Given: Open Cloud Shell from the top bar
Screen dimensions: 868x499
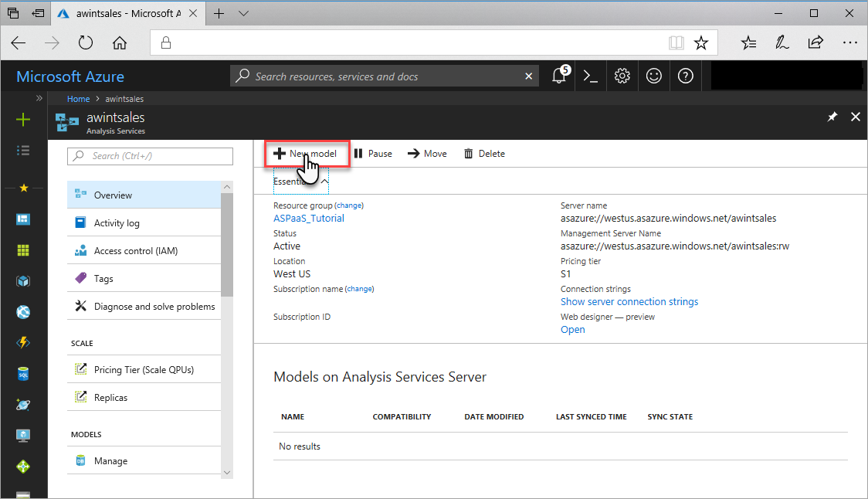Looking at the screenshot, I should 589,76.
